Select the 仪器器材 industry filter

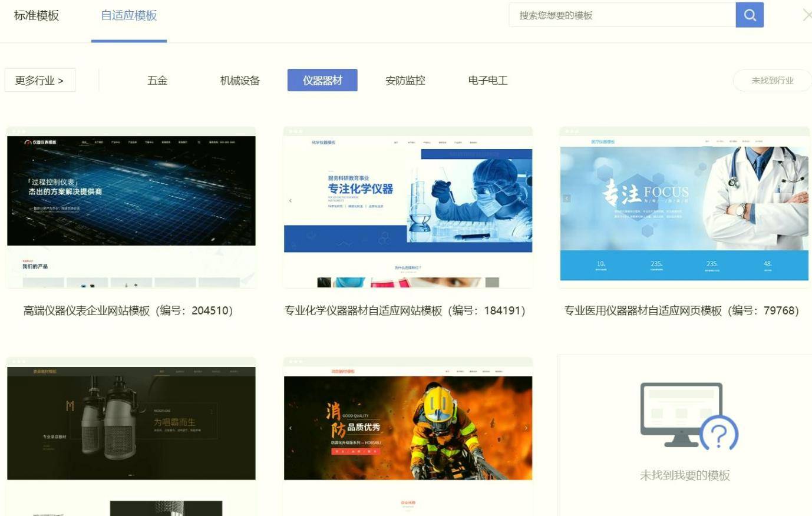pos(322,80)
